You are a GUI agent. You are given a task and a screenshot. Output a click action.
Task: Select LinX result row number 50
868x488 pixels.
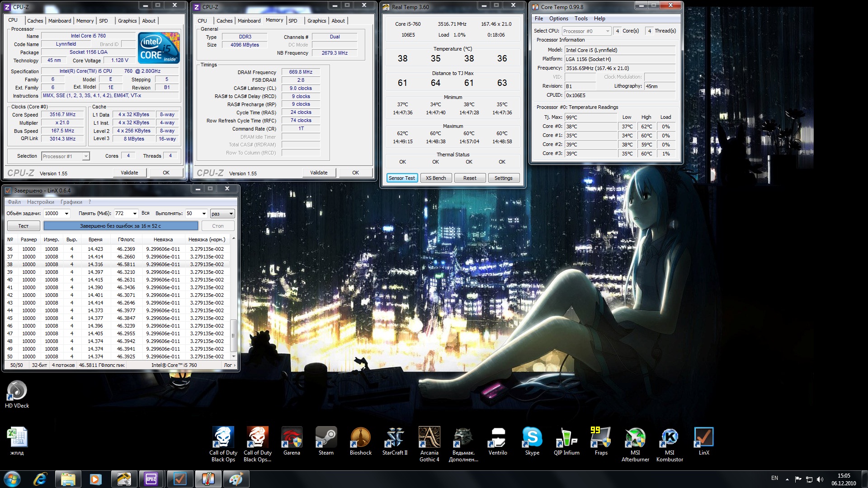[x=118, y=357]
